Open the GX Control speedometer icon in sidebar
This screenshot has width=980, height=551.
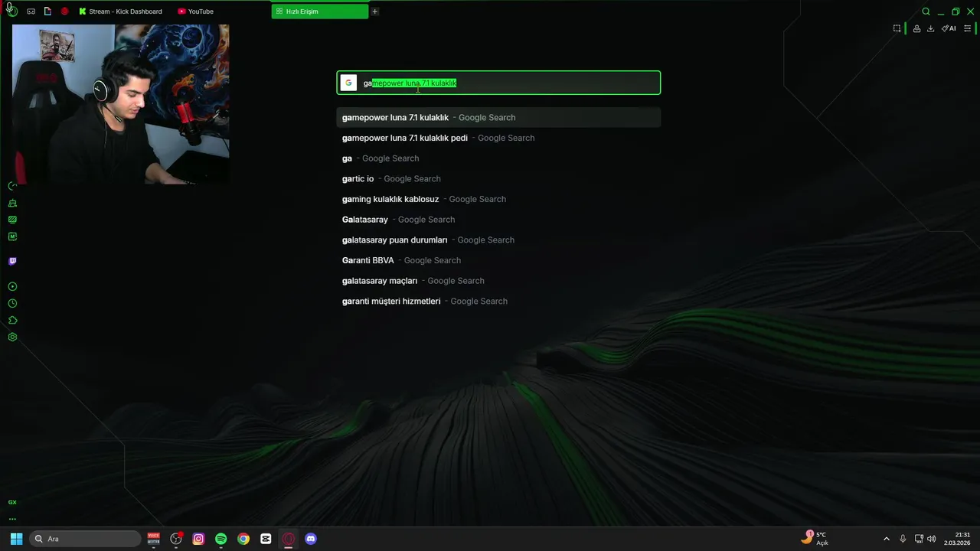(12, 186)
